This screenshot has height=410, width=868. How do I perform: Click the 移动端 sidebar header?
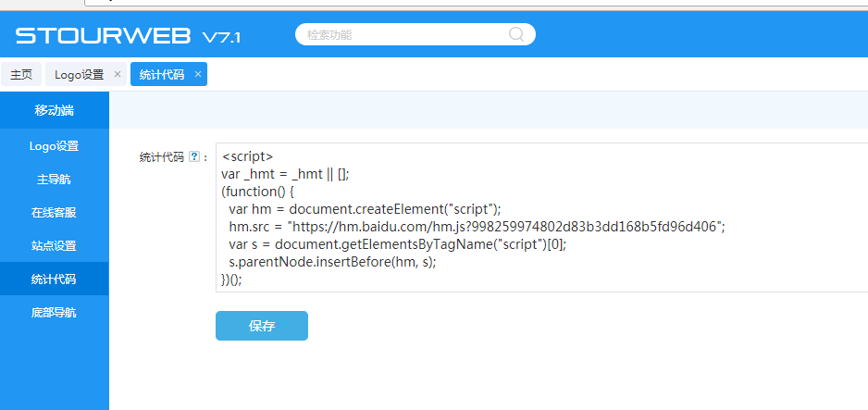pyautogui.click(x=54, y=110)
